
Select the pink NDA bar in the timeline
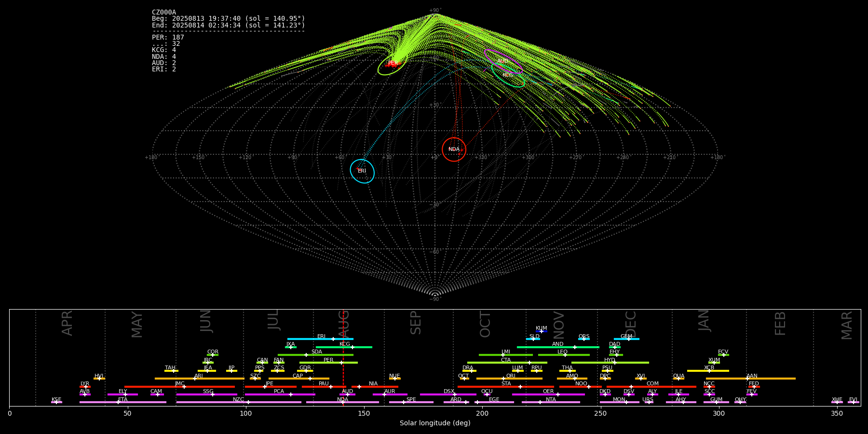[x=342, y=402]
